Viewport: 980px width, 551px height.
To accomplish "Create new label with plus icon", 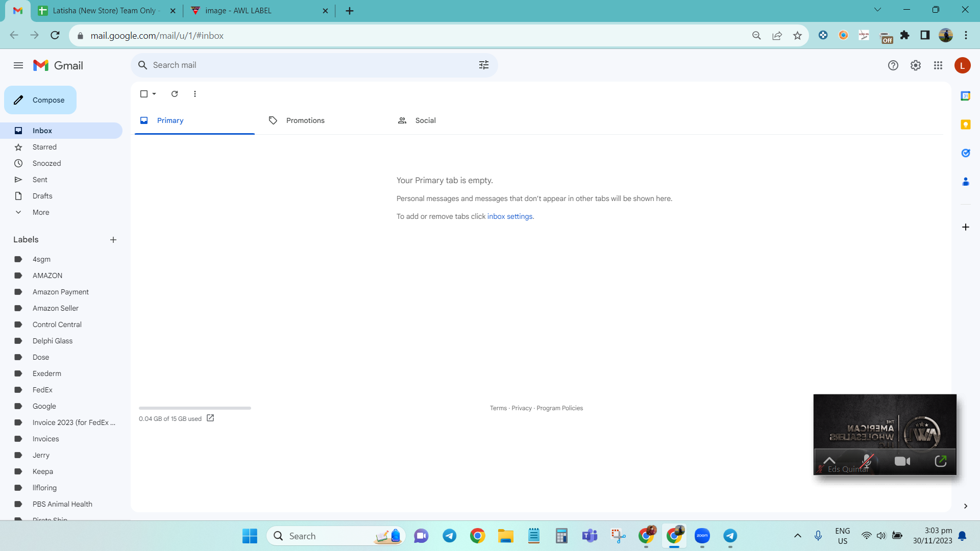I will click(113, 240).
